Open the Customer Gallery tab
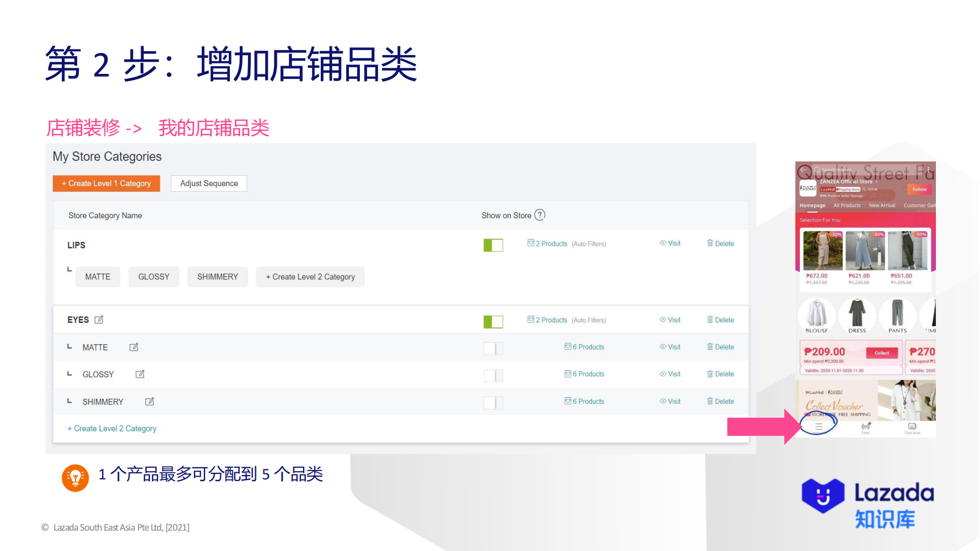This screenshot has height=551, width=980. click(x=919, y=206)
